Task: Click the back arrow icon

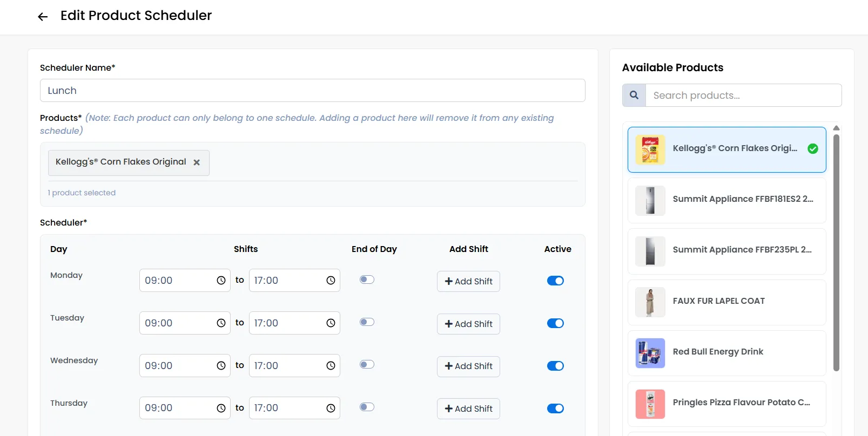Action: (43, 17)
